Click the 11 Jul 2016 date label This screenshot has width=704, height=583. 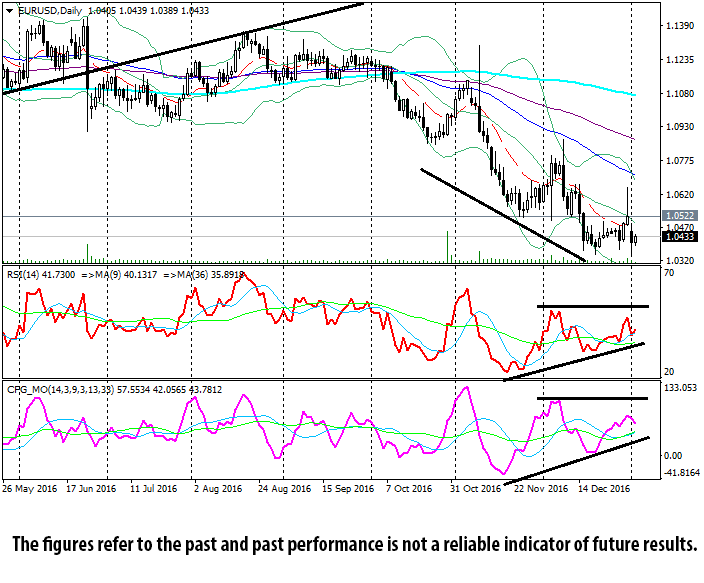(x=154, y=488)
